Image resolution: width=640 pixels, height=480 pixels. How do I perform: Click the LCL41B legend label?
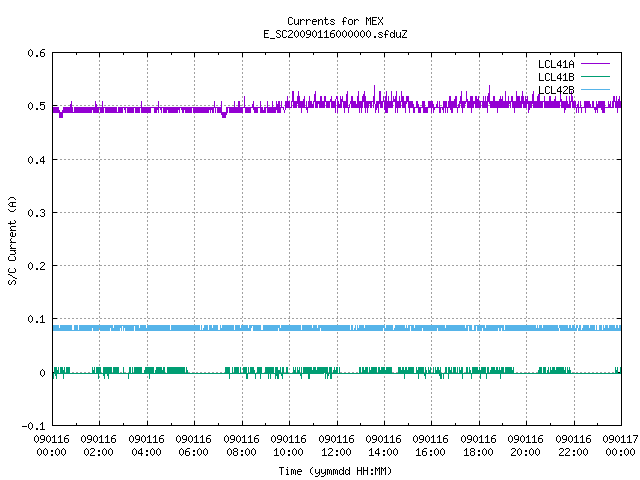pos(556,77)
